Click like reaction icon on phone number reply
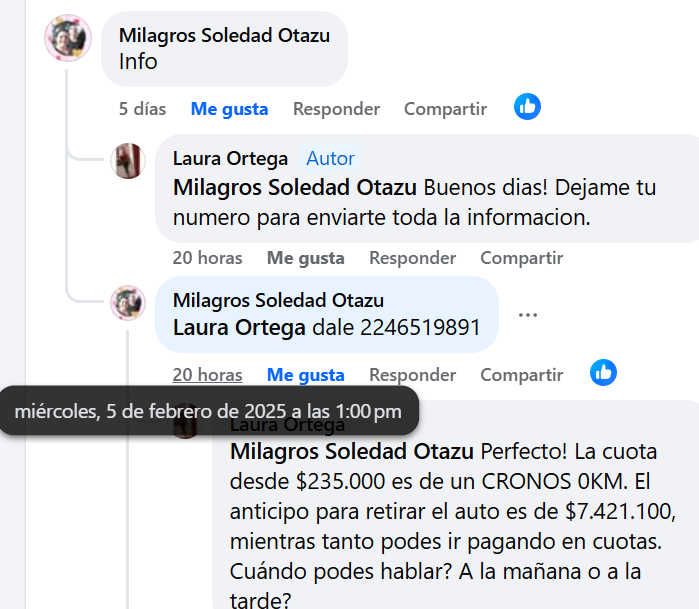This screenshot has height=609, width=699. (603, 373)
